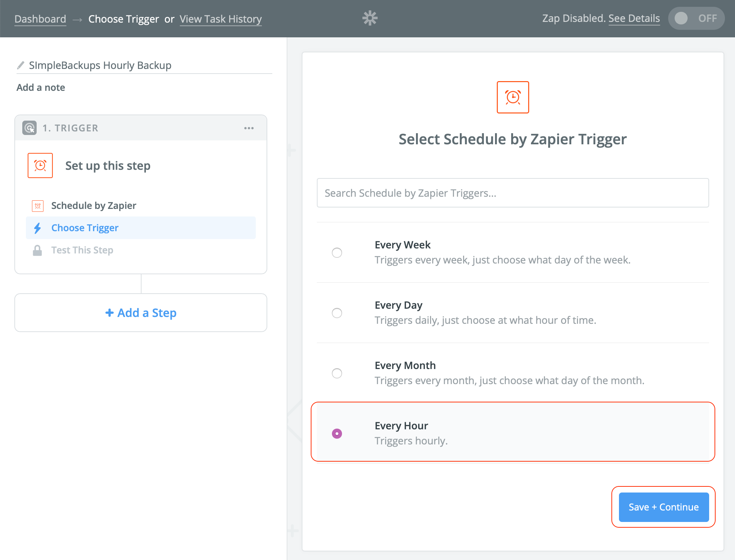This screenshot has height=560, width=735.
Task: Click the pencil icon to rename the Zap
Action: (20, 65)
